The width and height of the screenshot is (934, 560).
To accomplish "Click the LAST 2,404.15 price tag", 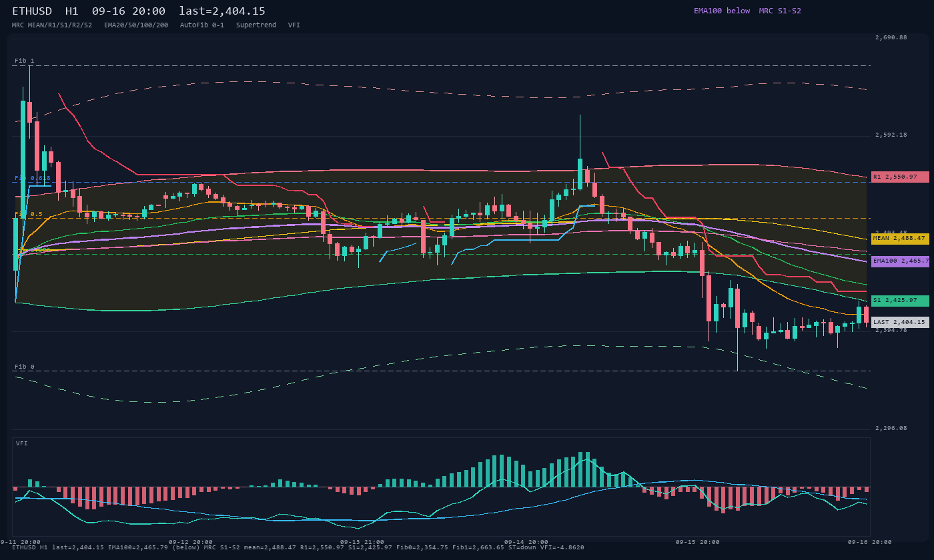I will pyautogui.click(x=900, y=322).
